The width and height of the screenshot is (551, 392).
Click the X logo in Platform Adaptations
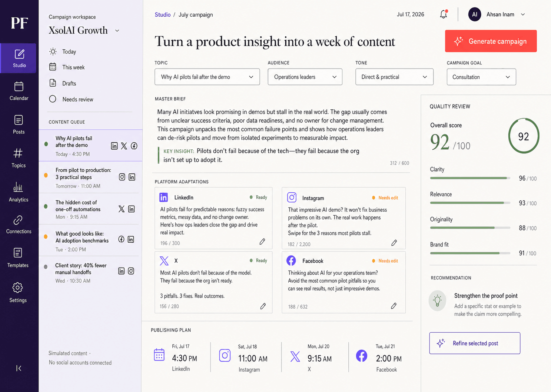coord(164,261)
